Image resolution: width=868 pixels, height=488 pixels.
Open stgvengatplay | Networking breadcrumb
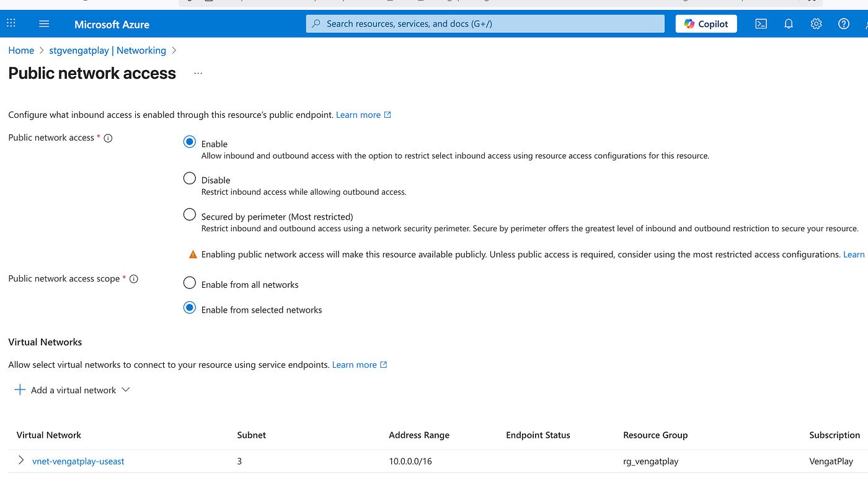pos(108,50)
